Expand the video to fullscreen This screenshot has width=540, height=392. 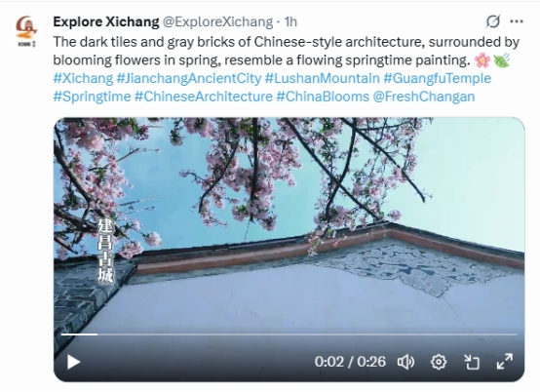[505, 362]
